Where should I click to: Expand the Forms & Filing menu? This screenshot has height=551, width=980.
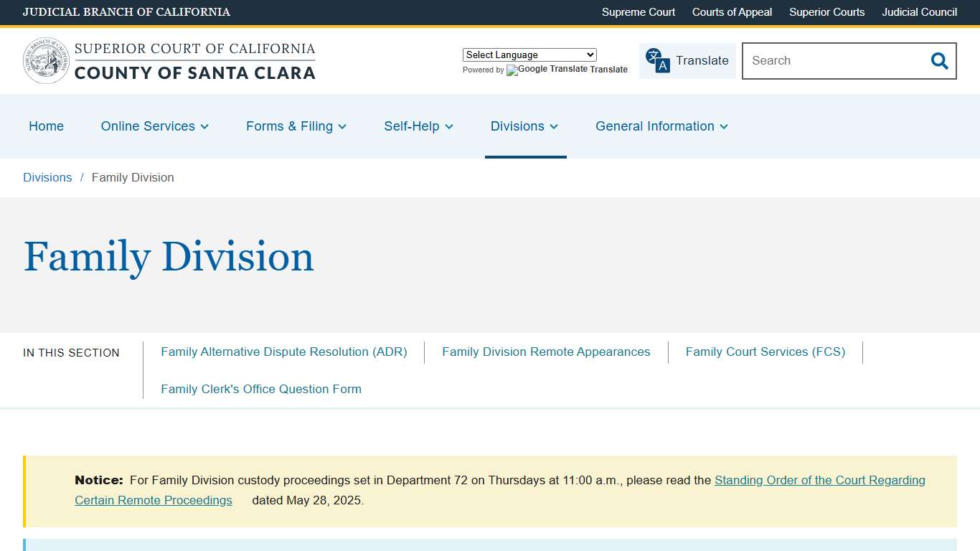pos(296,126)
